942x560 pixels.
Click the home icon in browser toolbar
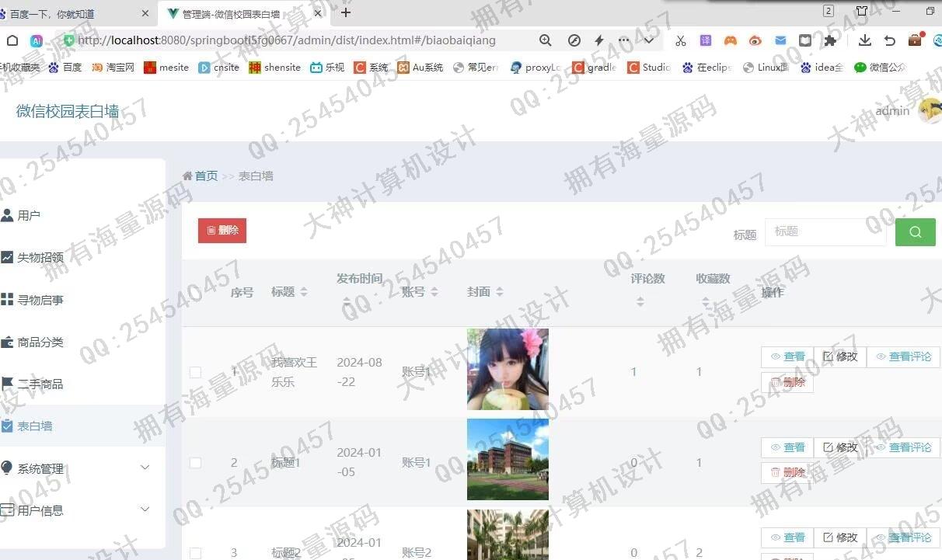click(x=12, y=40)
